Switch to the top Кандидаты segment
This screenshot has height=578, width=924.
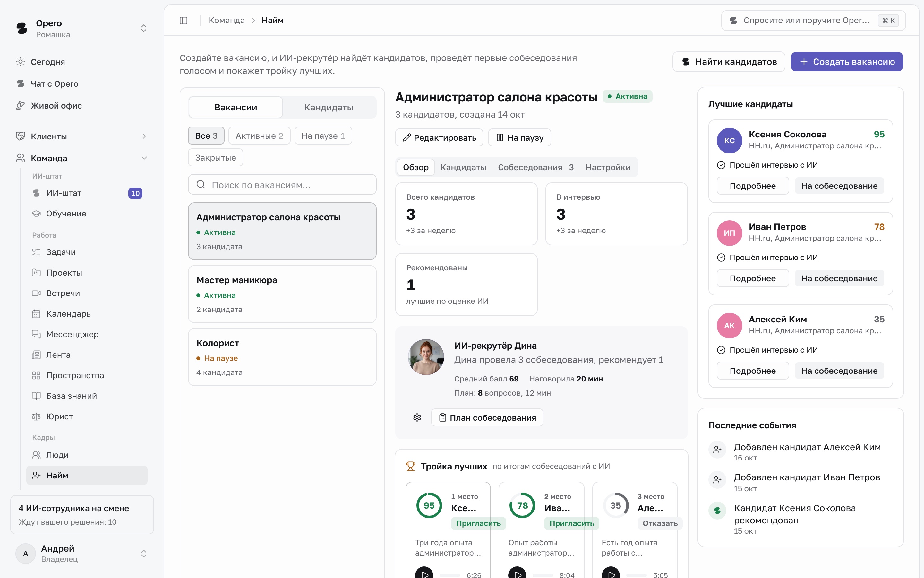(x=329, y=108)
